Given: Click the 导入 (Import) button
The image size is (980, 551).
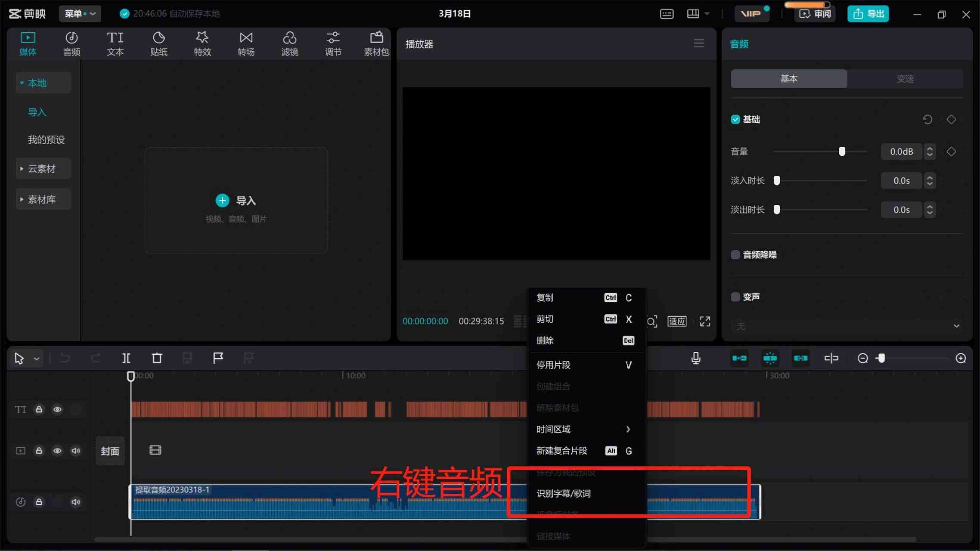Looking at the screenshot, I should 235,200.
